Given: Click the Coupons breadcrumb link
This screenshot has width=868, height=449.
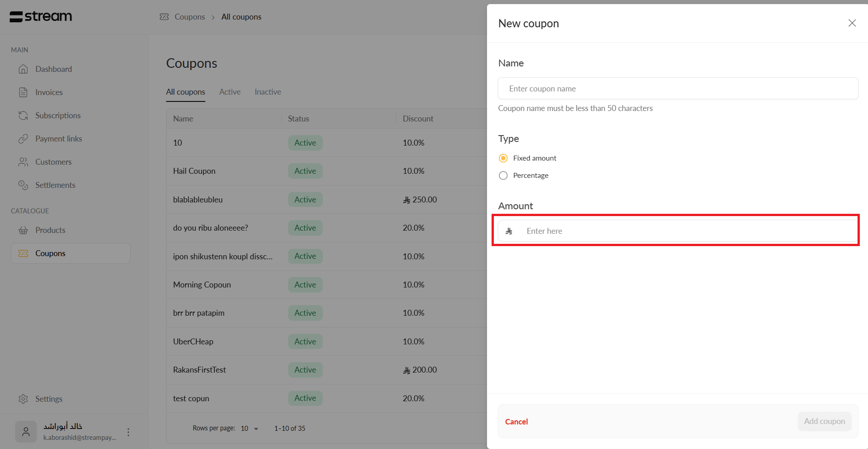Looking at the screenshot, I should (x=189, y=17).
